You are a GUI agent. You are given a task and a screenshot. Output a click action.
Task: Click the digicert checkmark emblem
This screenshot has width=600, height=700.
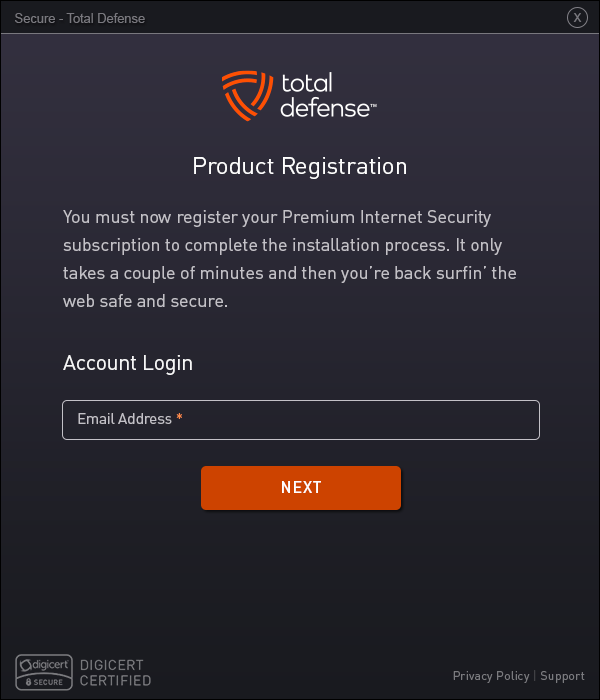pyautogui.click(x=25, y=666)
